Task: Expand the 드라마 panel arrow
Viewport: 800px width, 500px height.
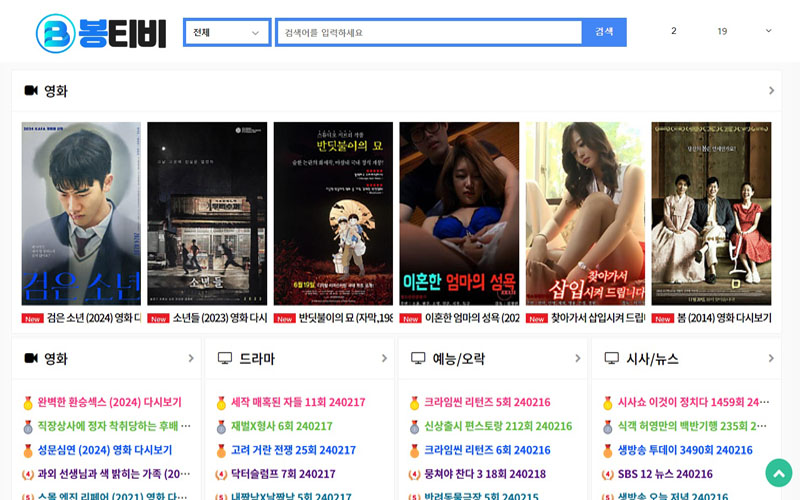Action: point(384,358)
